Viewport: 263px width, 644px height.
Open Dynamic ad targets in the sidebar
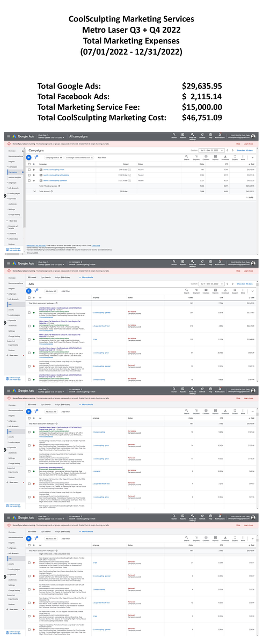13,227
